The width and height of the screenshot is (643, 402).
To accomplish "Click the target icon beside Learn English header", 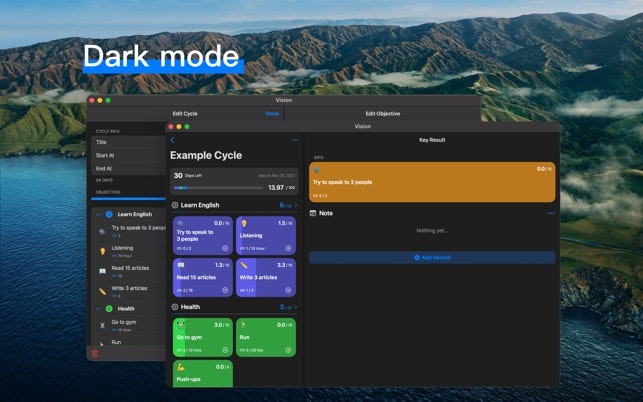I will pos(175,205).
